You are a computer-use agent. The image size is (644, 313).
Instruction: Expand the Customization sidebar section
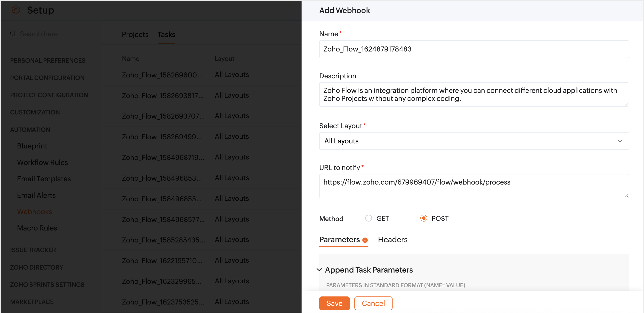[35, 112]
